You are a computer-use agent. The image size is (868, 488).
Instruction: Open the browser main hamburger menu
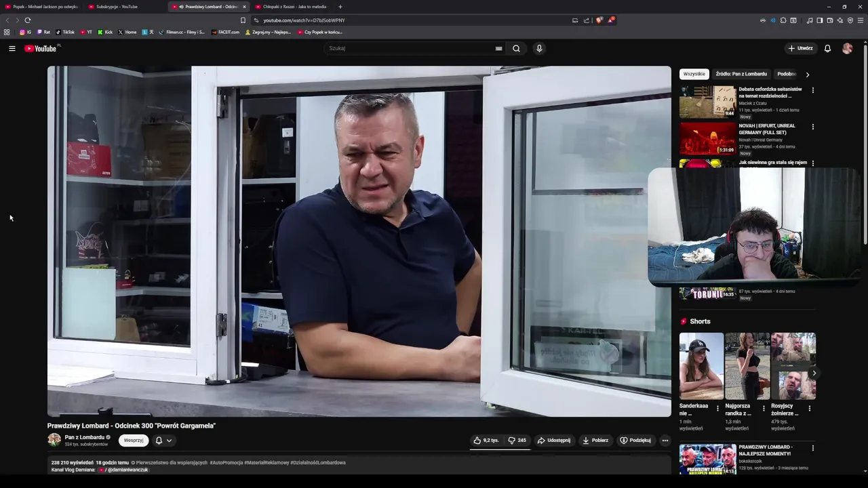861,20
